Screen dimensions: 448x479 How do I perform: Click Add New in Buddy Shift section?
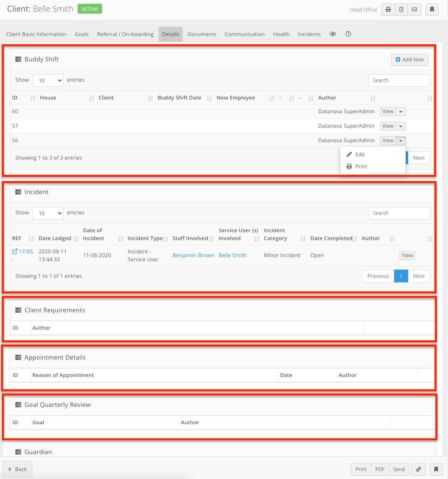pos(409,60)
